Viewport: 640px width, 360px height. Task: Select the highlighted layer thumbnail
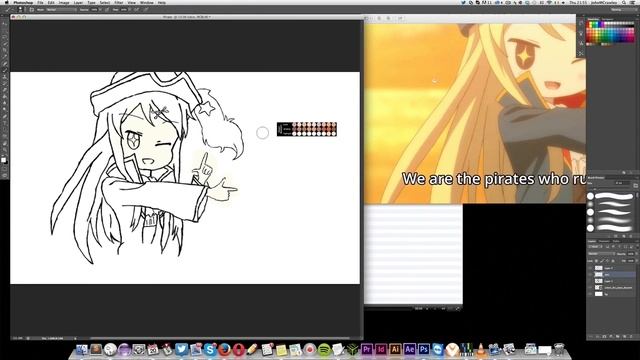coord(598,275)
